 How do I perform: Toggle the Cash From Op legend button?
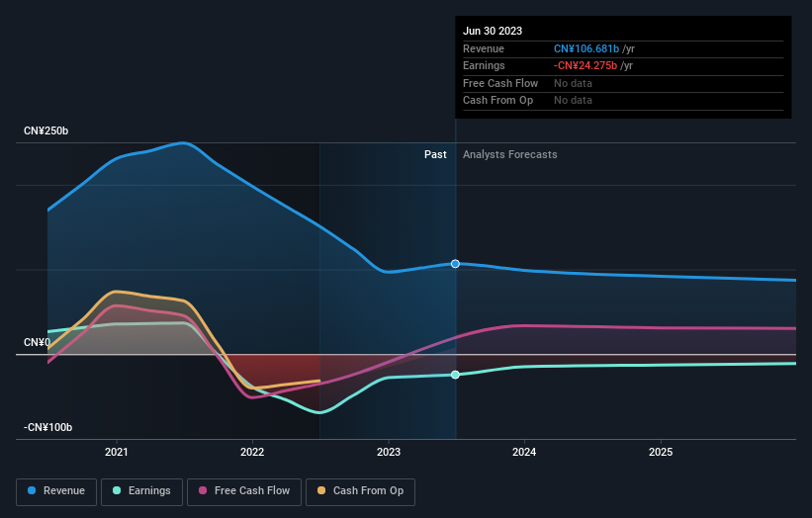(360, 491)
